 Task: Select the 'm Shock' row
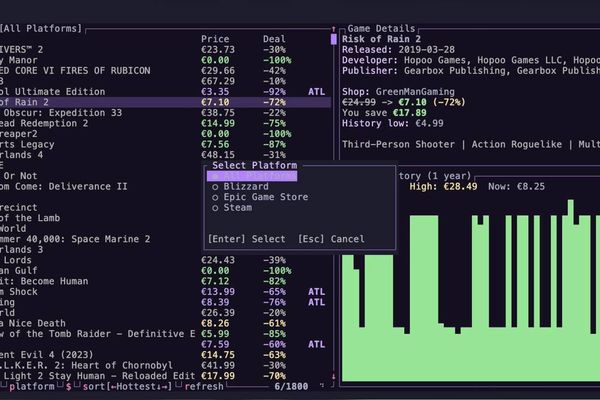pyautogui.click(x=165, y=292)
